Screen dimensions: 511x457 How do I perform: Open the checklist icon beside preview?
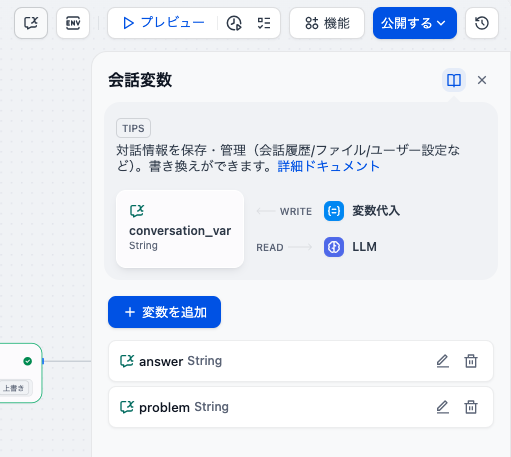(x=264, y=23)
